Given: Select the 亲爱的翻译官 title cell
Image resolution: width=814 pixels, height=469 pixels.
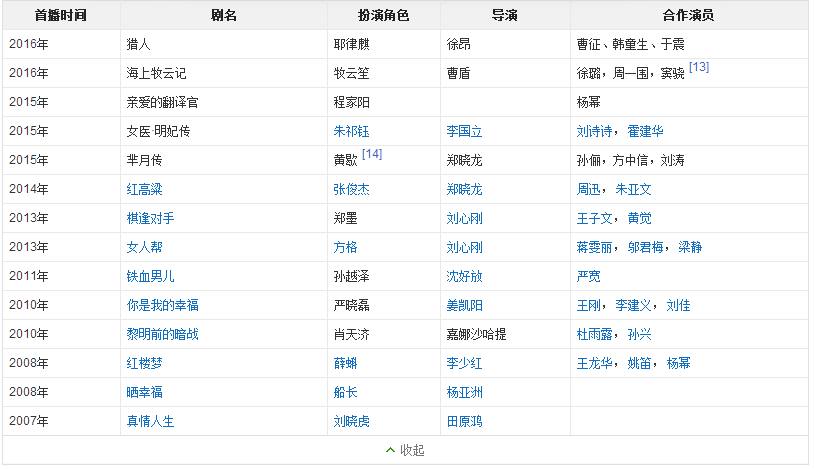Looking at the screenshot, I should click(224, 102).
